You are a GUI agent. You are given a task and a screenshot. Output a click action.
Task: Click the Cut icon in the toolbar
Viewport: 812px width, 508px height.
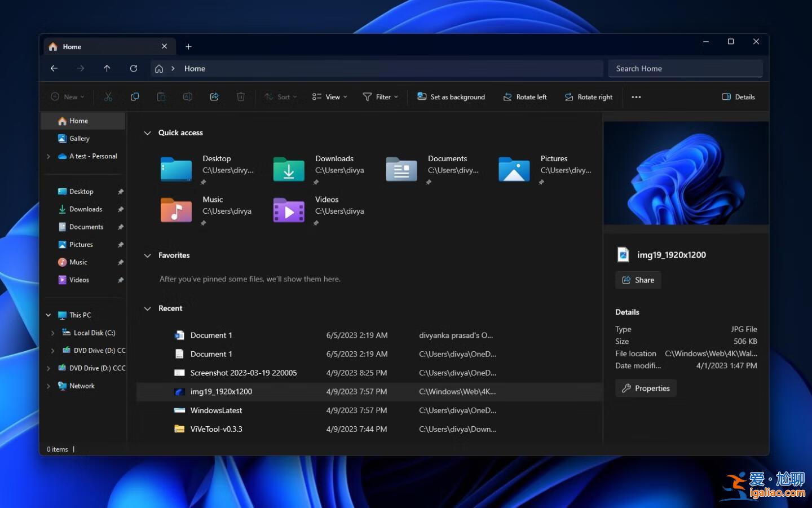[x=108, y=96]
